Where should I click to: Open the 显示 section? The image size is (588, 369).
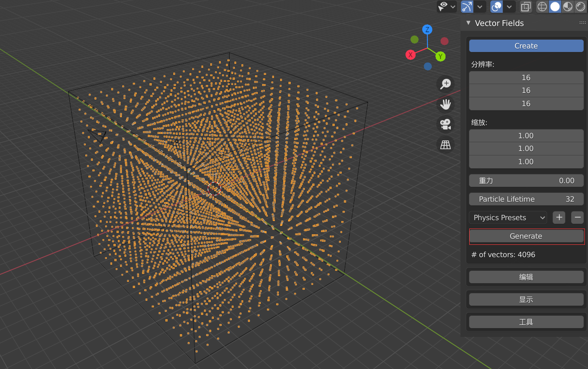coord(526,299)
